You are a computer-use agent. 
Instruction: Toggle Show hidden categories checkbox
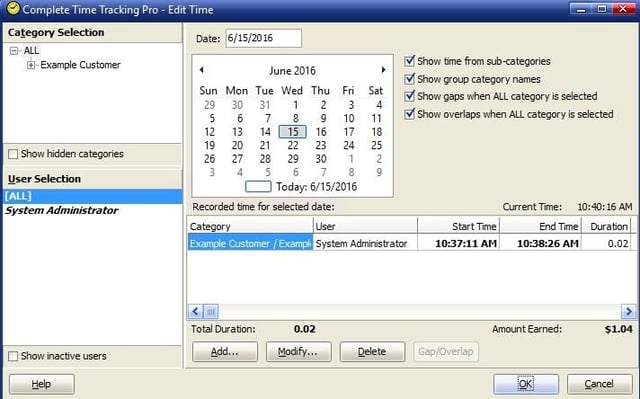[x=13, y=154]
